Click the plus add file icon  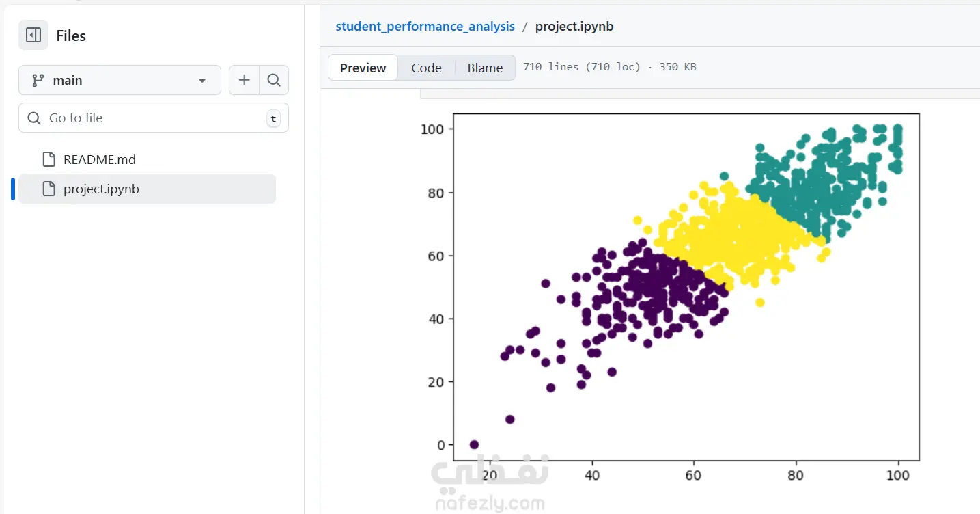click(x=244, y=80)
